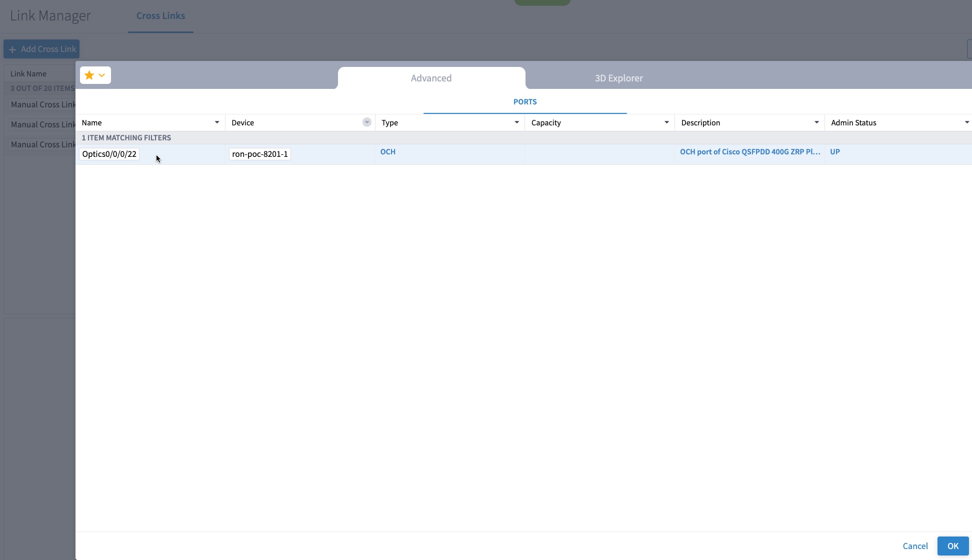
Task: Open the Advanced tab
Action: pos(430,78)
